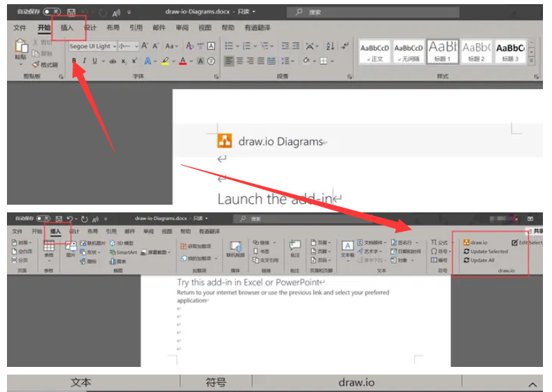Open 开始 tab in lower Word window
552x392 pixels.
(37, 231)
